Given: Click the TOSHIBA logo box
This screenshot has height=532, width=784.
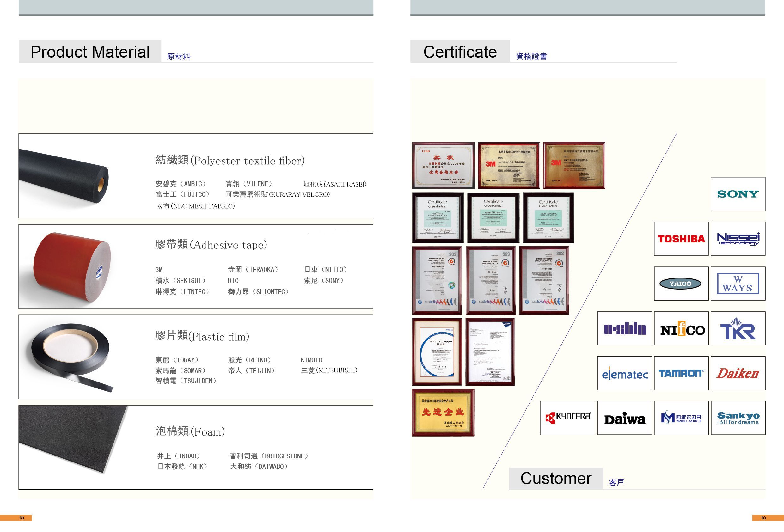Looking at the screenshot, I should coord(681,239).
